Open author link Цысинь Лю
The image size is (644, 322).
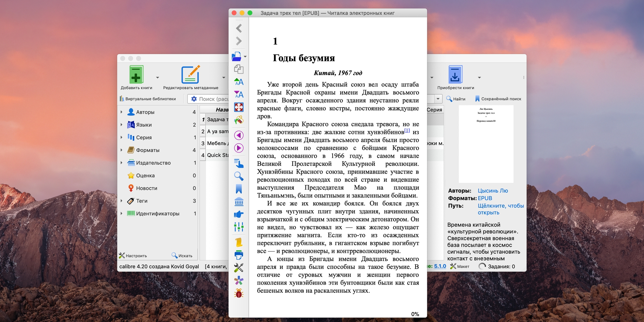493,191
